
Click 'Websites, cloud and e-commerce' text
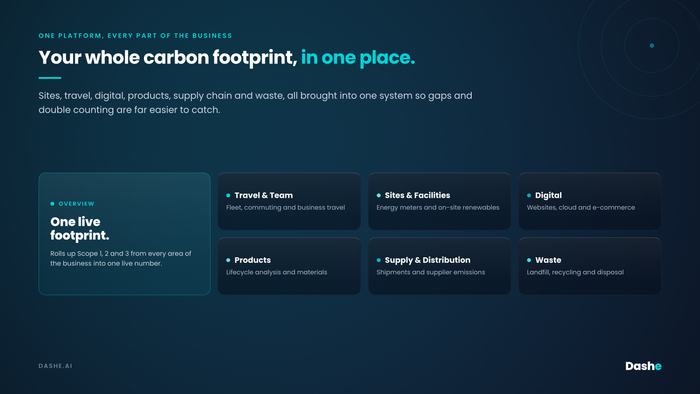click(x=581, y=207)
